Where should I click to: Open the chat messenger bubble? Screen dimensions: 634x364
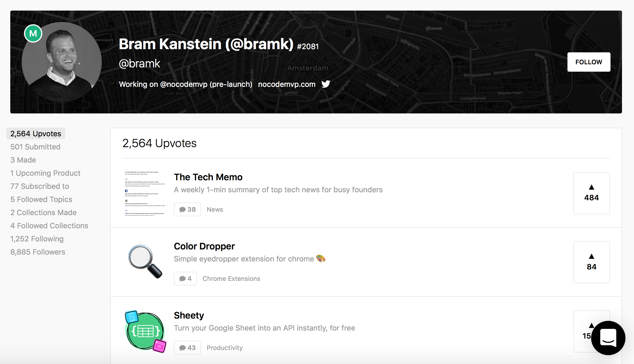(x=608, y=338)
